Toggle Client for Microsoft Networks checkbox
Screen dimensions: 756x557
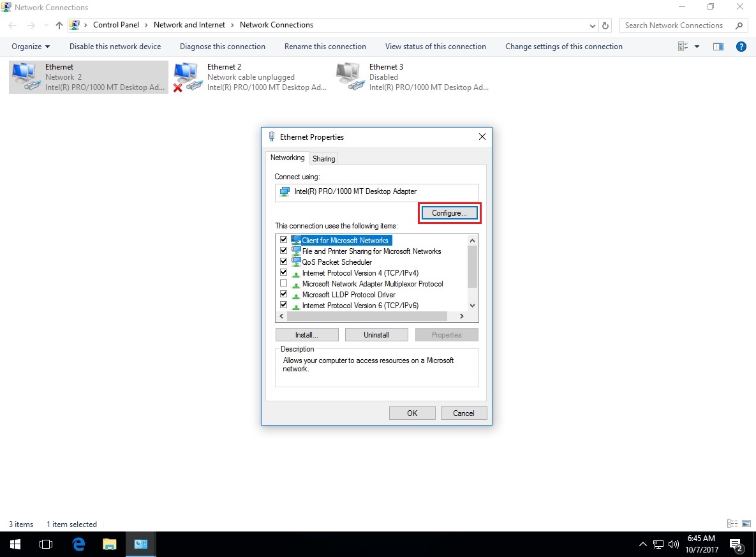pos(283,240)
